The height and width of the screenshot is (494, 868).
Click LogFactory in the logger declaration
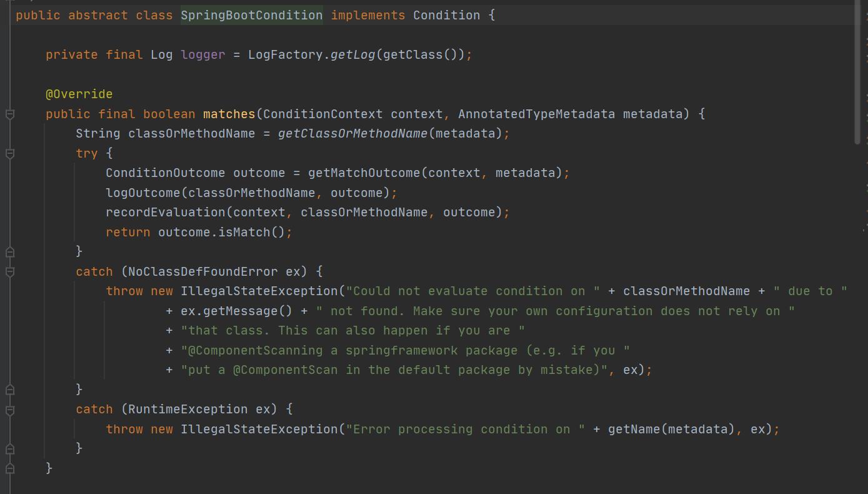point(286,54)
